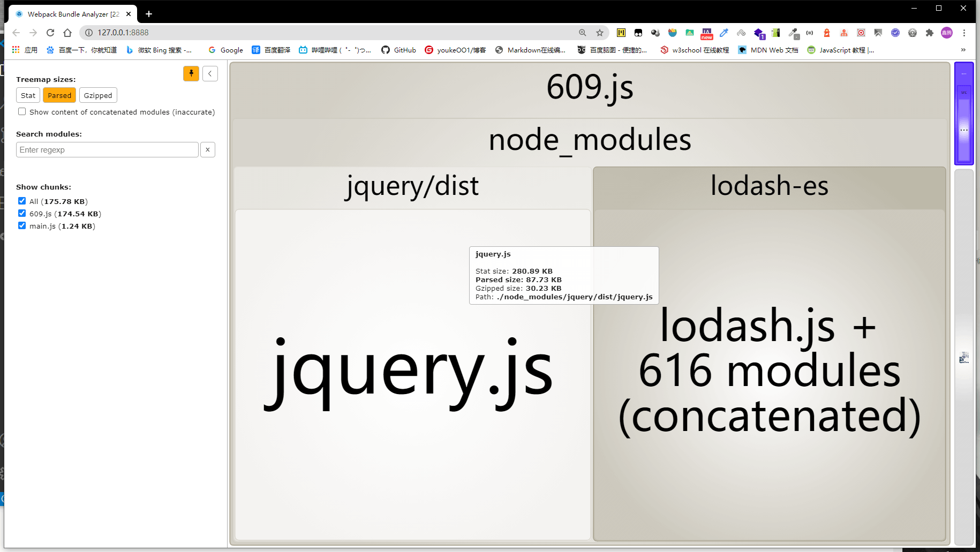Image resolution: width=980 pixels, height=552 pixels.
Task: Uncheck the main.js chunk checkbox
Action: [22, 225]
